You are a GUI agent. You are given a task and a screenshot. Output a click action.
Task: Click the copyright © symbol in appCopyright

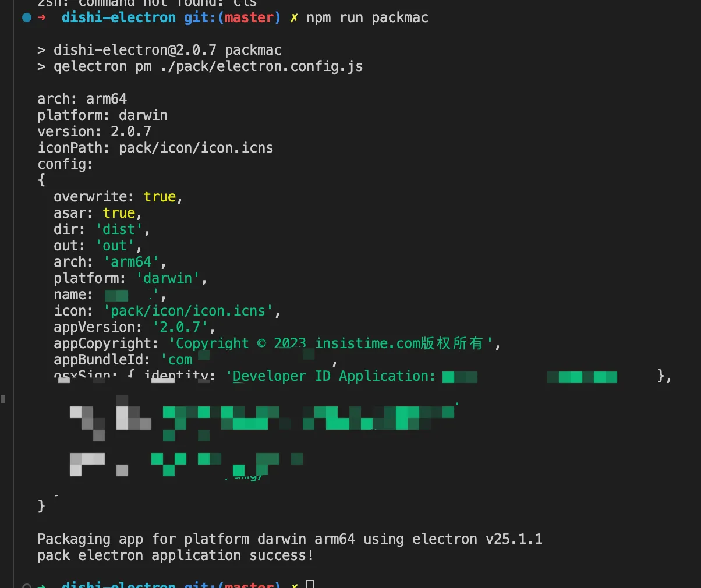[x=261, y=343]
